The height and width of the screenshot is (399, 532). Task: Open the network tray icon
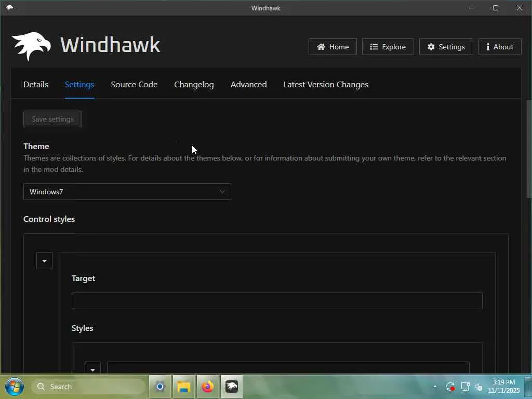[465, 387]
